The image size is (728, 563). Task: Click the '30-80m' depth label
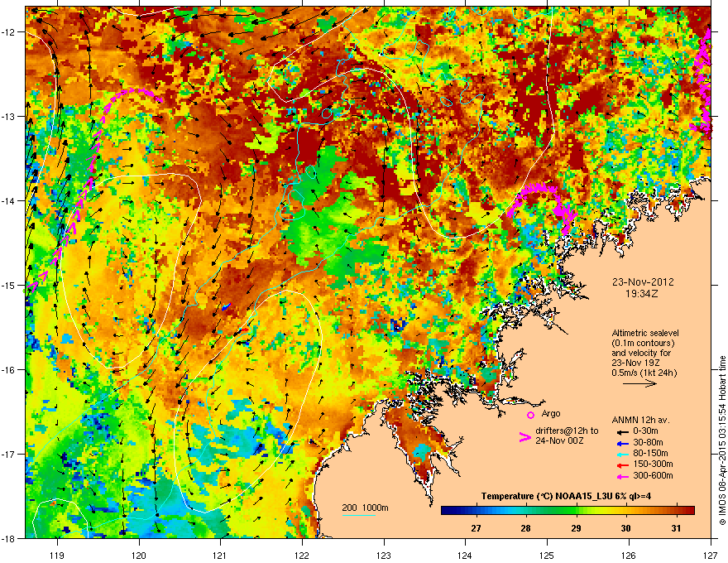(648, 443)
